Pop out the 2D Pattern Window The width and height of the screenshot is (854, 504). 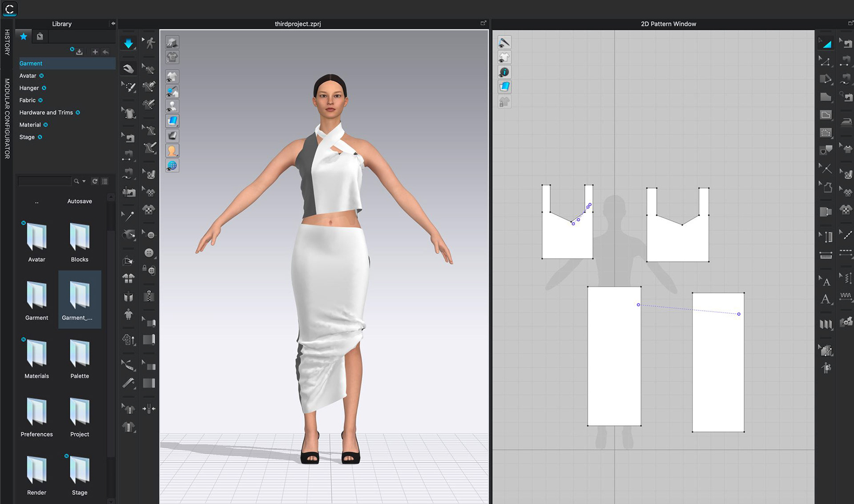850,23
